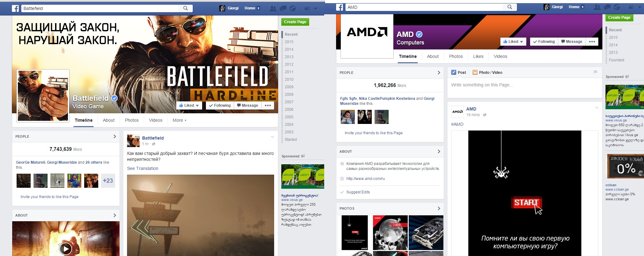Click the #AMD hashtag in AMD post
The height and width of the screenshot is (256, 644).
tap(457, 124)
